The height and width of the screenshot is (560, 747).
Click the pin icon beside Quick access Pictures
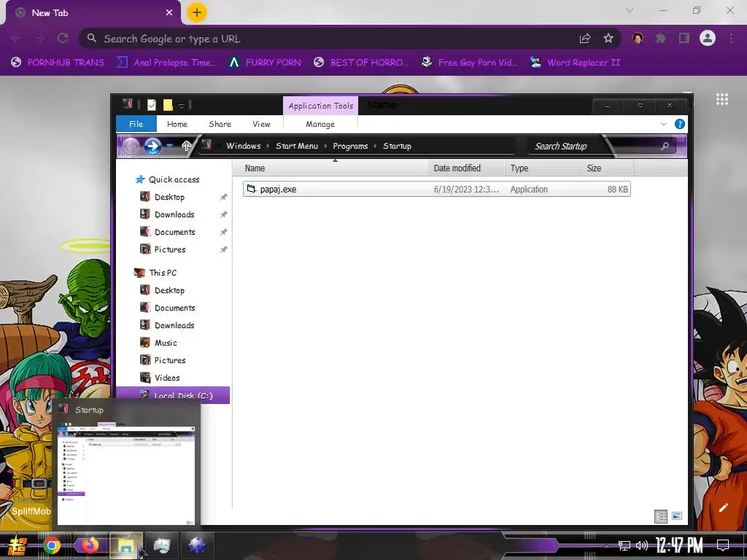223,249
